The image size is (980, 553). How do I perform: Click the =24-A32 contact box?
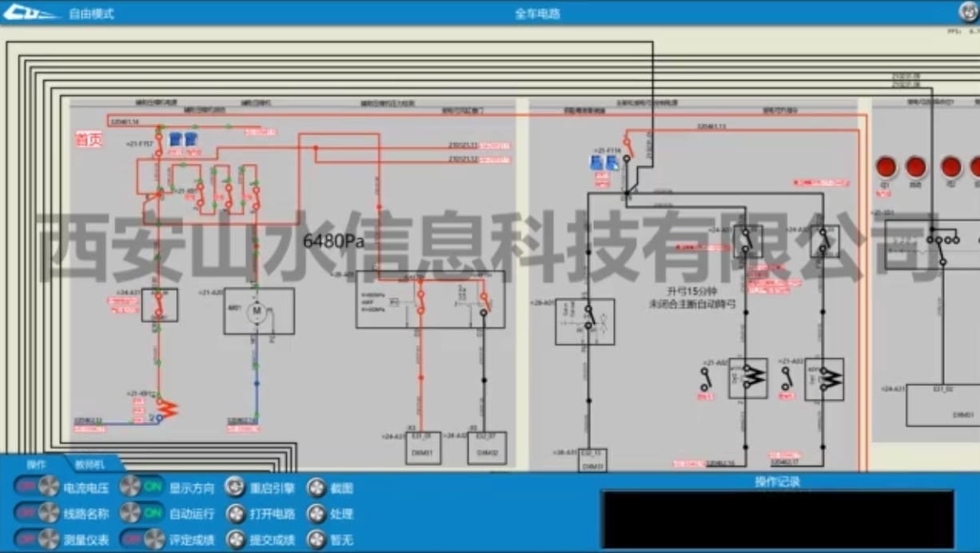click(x=823, y=241)
